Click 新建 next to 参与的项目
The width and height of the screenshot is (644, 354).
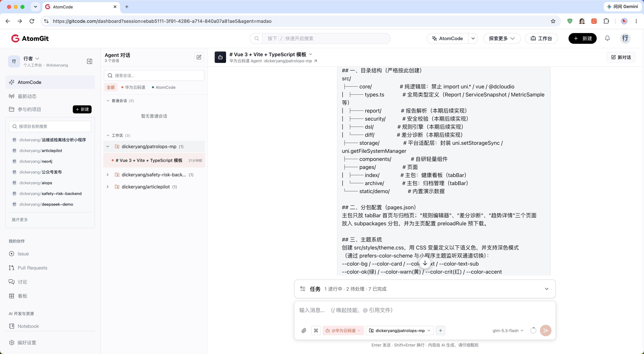pyautogui.click(x=82, y=109)
